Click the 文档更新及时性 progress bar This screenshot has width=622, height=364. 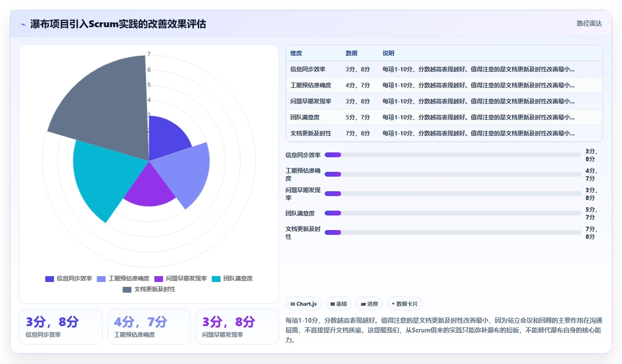point(453,232)
